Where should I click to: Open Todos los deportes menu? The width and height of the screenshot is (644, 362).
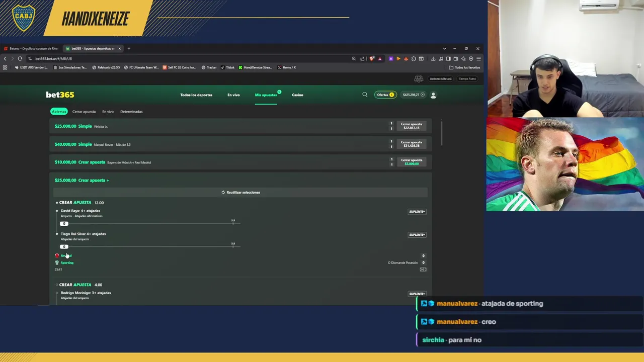pyautogui.click(x=196, y=95)
